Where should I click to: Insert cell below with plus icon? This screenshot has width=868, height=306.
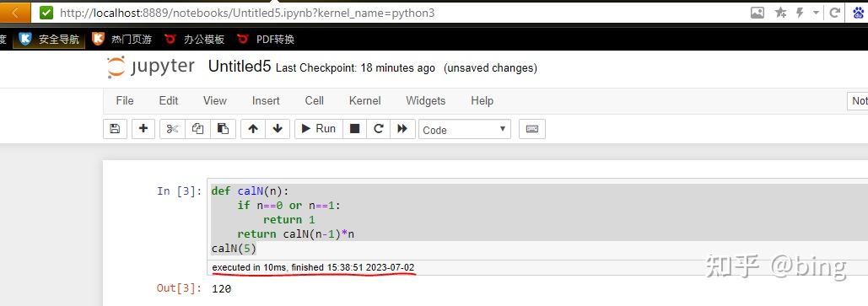[x=143, y=129]
